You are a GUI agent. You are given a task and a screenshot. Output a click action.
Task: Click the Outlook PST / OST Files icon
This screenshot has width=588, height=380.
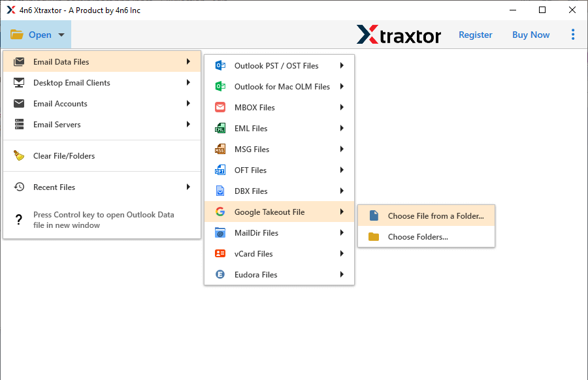point(220,65)
